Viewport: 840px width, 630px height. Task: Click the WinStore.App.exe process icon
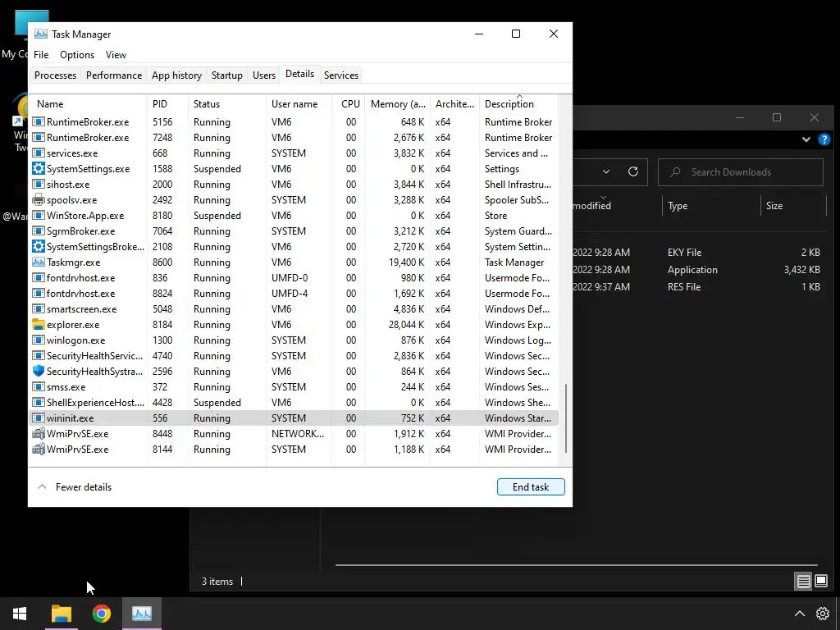(x=38, y=216)
